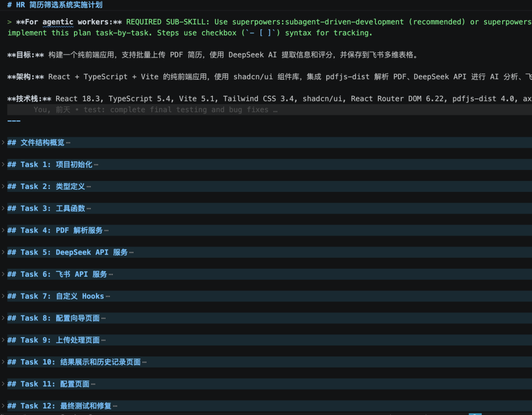The image size is (532, 415).
Task: Unfold Task 1: 项目初始化 using the gutter chevron
Action: click(x=3, y=164)
